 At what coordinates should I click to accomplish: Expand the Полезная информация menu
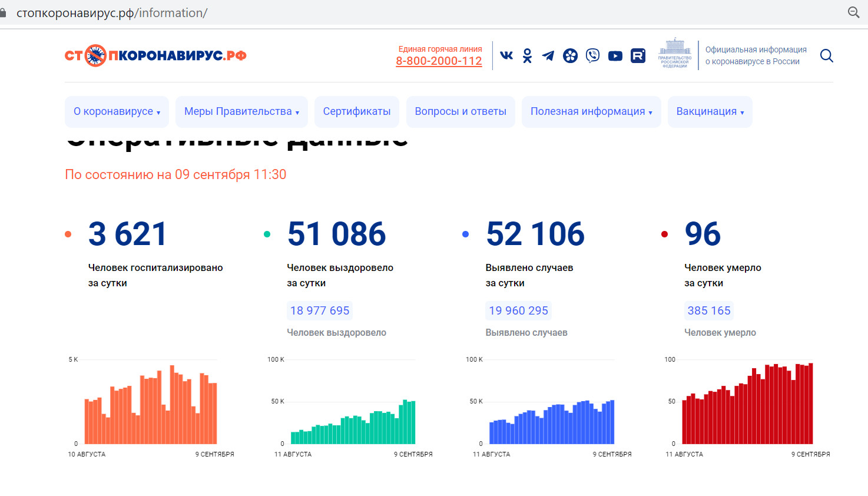coord(591,111)
